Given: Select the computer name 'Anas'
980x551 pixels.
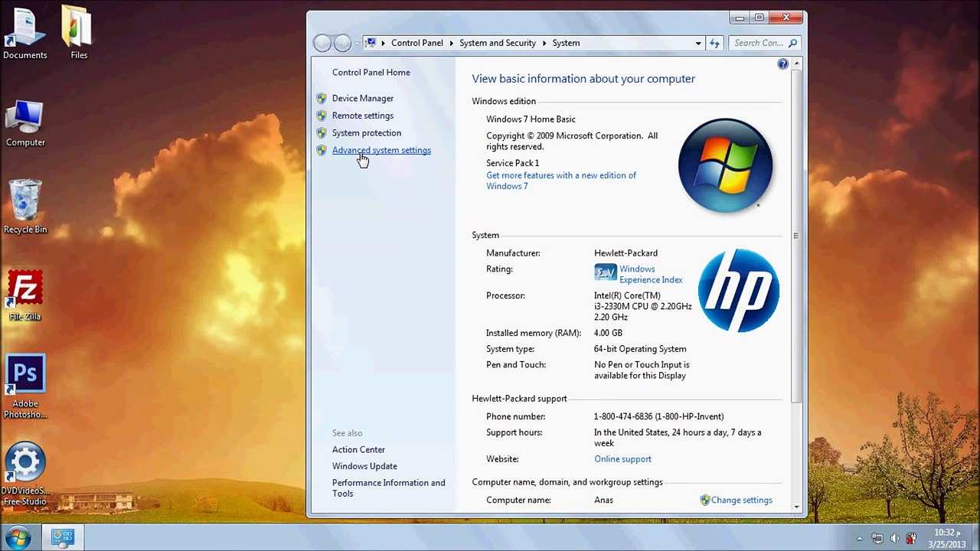Looking at the screenshot, I should tap(603, 500).
